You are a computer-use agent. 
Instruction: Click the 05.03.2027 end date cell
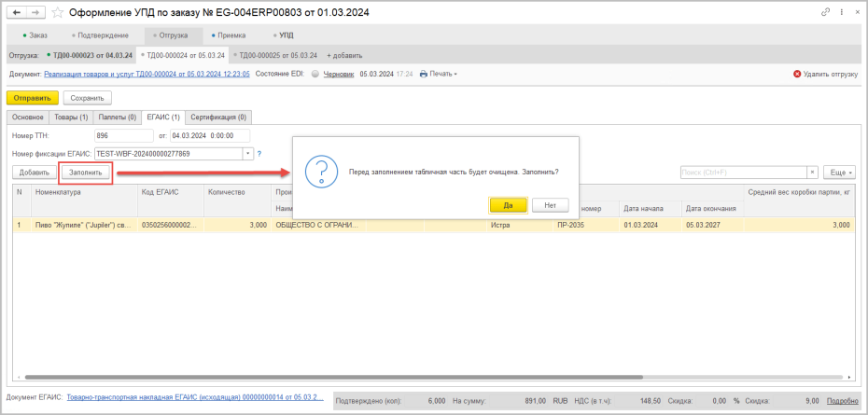(712, 225)
